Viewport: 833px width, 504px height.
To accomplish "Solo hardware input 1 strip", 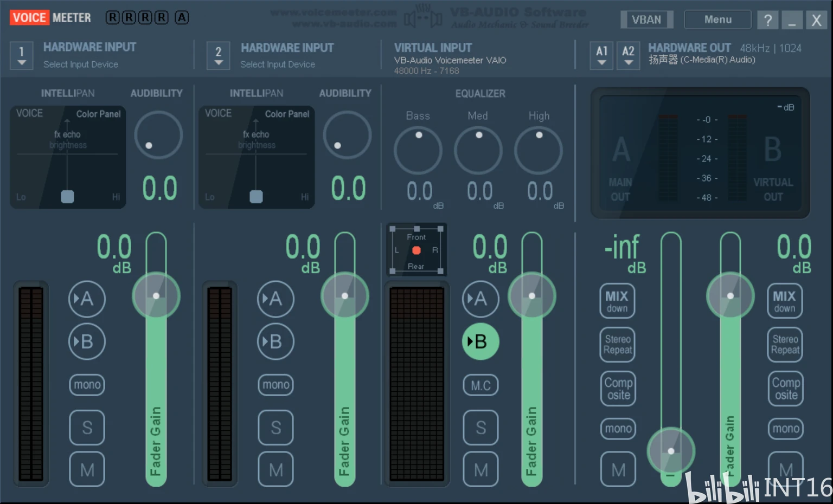I will (x=87, y=428).
